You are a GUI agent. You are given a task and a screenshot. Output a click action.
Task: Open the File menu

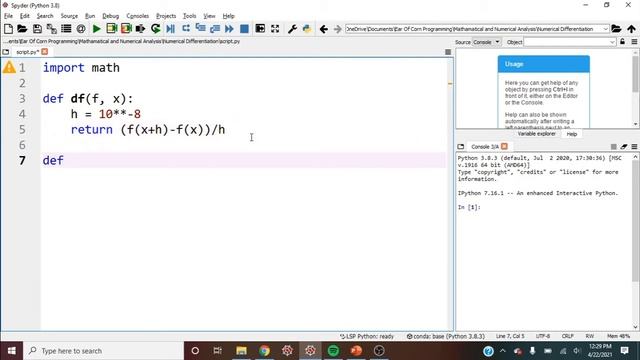coord(8,16)
